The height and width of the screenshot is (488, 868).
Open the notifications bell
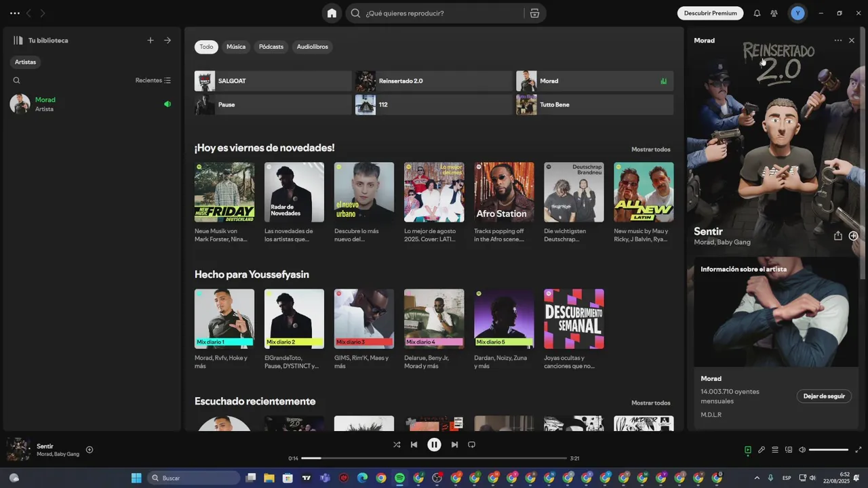pos(757,13)
